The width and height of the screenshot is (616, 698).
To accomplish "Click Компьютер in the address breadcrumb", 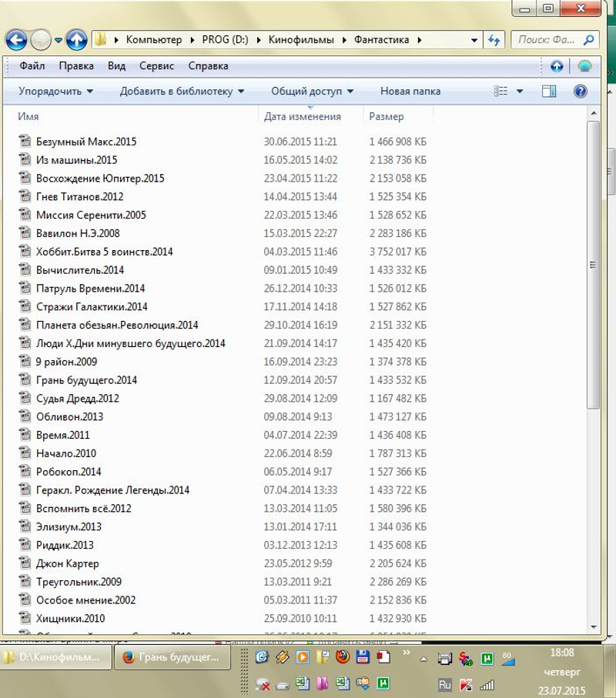I will tap(154, 40).
